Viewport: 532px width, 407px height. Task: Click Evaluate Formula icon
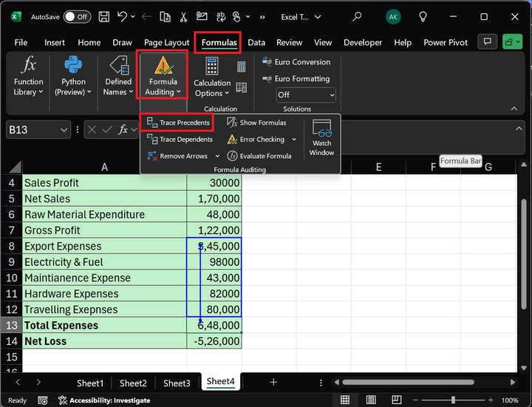click(233, 156)
